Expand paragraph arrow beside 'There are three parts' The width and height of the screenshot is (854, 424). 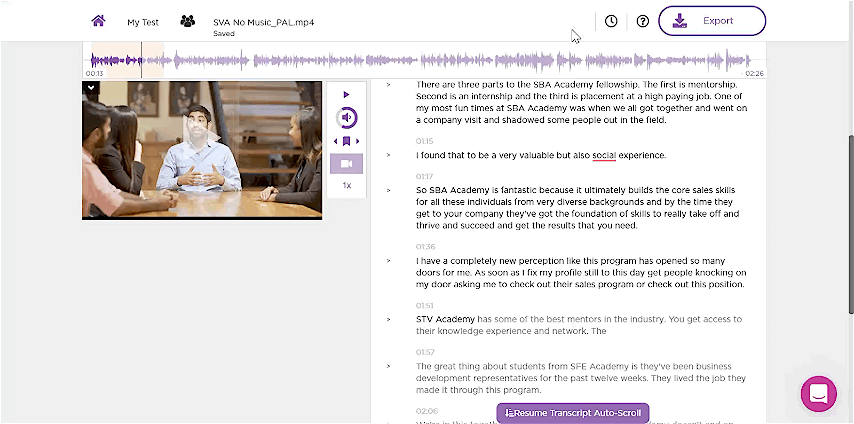[388, 84]
